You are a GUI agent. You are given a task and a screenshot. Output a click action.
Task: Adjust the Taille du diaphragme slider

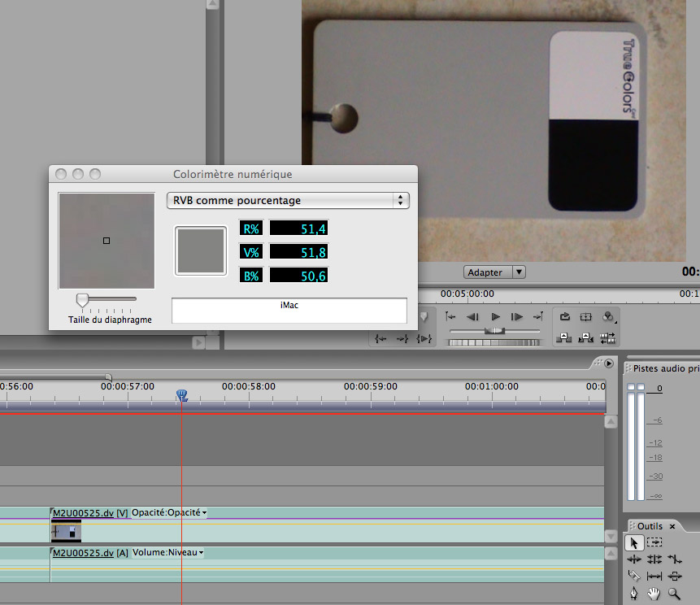(83, 301)
